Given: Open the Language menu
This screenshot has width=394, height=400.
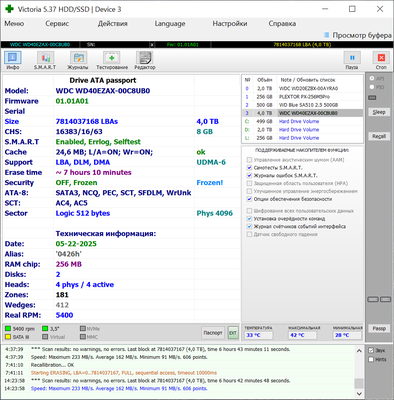Looking at the screenshot, I should [x=170, y=24].
